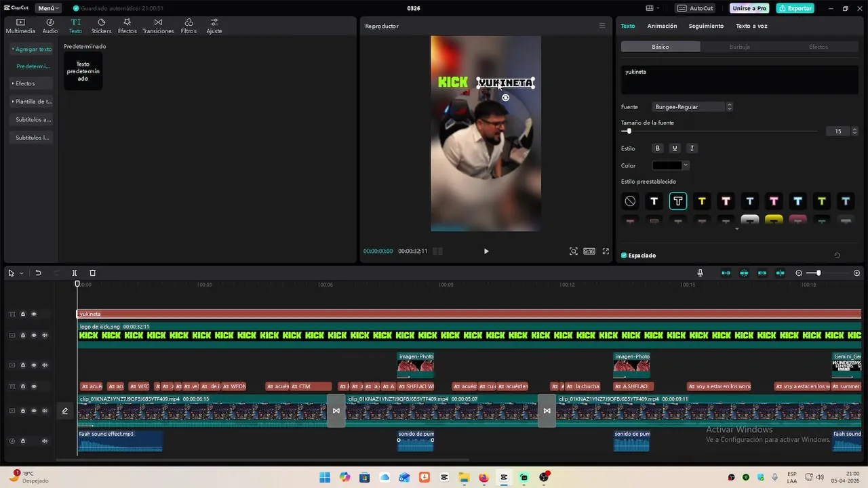Adjust font size stepper arrows
The width and height of the screenshot is (868, 488).
point(854,131)
